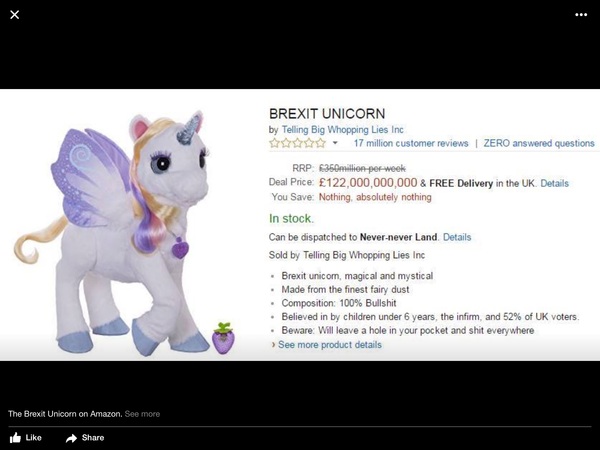Close the photo viewer with X

(15, 15)
